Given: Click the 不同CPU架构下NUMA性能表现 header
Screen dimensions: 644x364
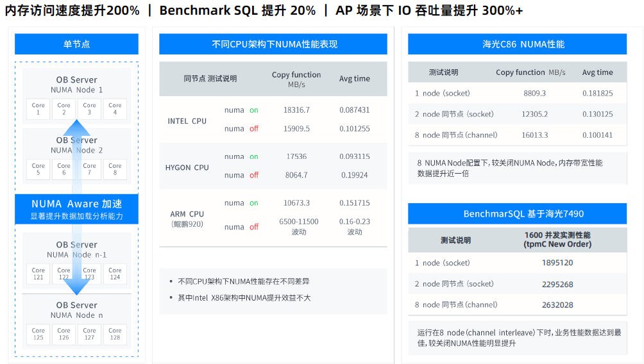Looking at the screenshot, I should click(x=273, y=44).
